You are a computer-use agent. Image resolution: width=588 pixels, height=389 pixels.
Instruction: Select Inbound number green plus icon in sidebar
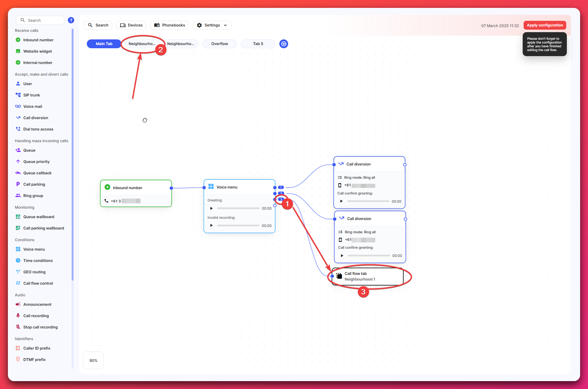tap(18, 40)
